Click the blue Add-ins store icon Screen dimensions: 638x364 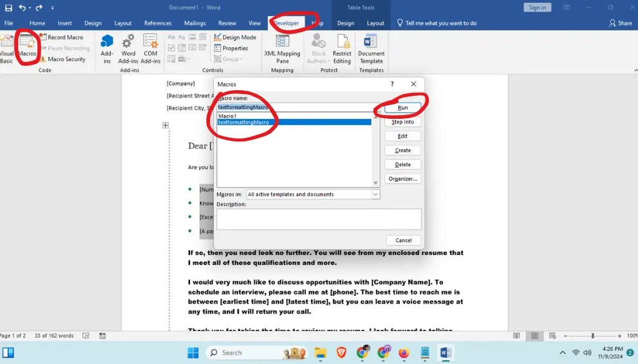(x=107, y=41)
